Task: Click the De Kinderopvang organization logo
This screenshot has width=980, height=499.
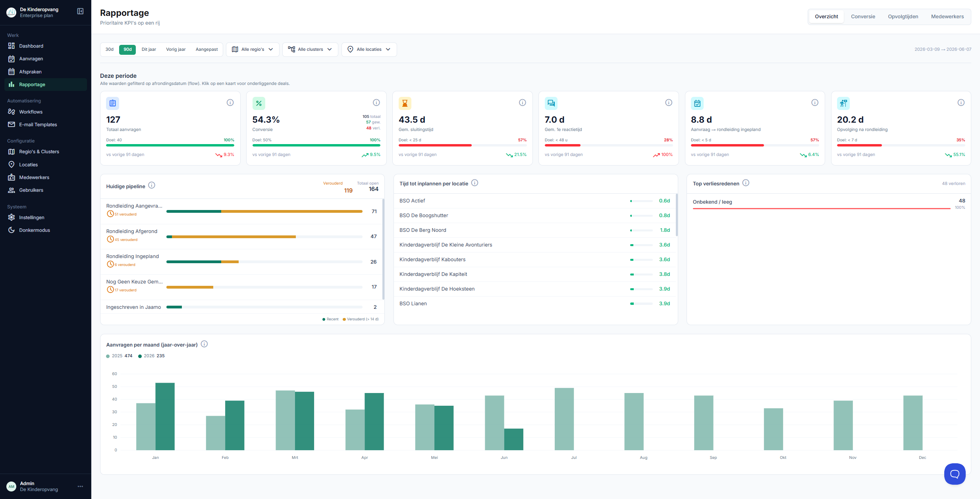Action: pyautogui.click(x=12, y=13)
